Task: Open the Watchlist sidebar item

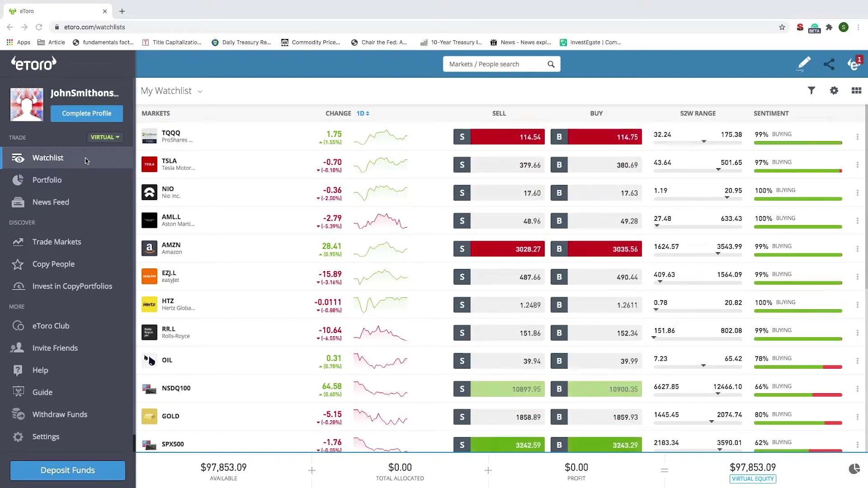Action: coord(66,158)
